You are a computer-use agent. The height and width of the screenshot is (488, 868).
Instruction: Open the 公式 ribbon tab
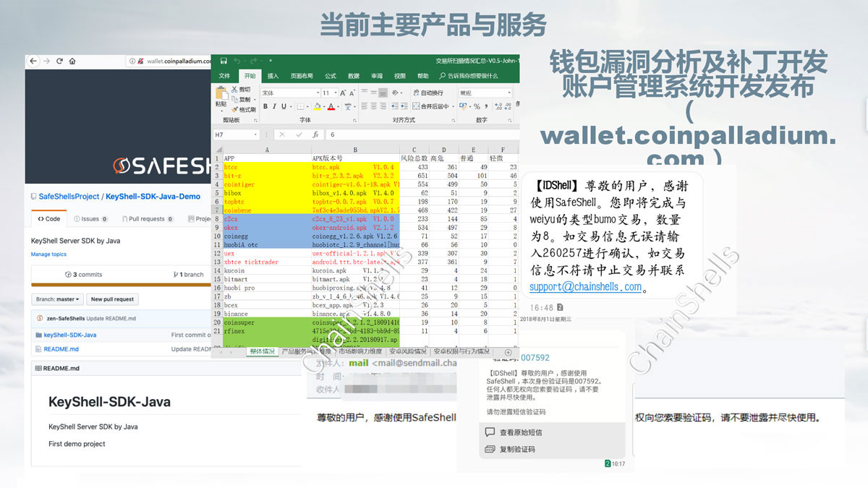pos(331,76)
